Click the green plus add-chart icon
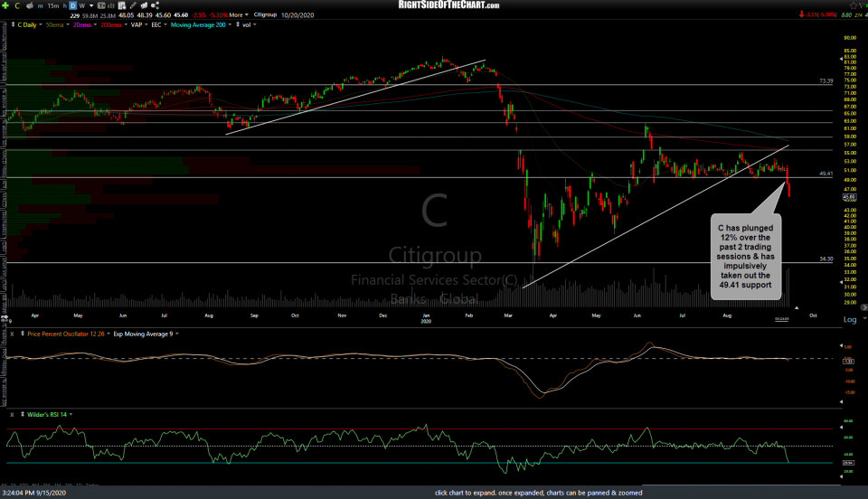The image size is (868, 499). point(6,5)
